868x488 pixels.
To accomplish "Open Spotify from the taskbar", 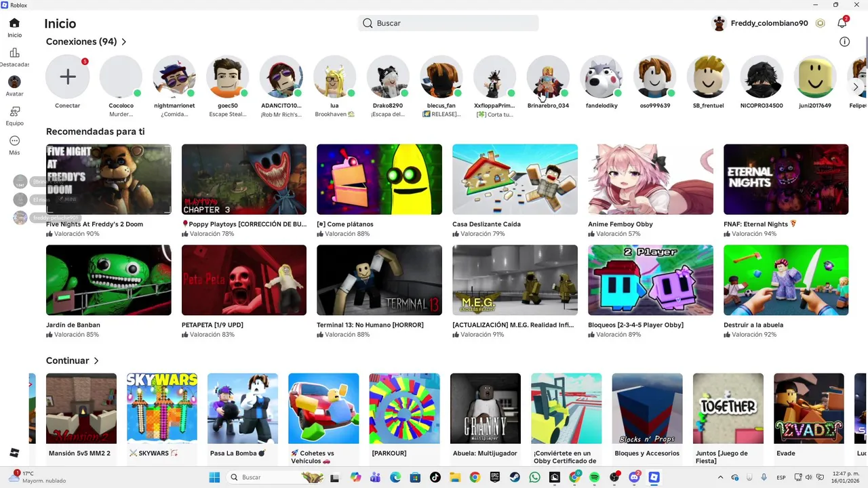I will [x=595, y=477].
